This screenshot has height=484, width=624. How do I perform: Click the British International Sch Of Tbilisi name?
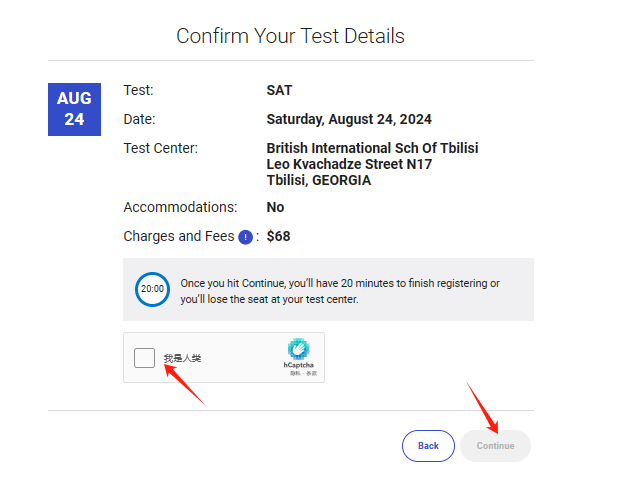click(x=372, y=148)
